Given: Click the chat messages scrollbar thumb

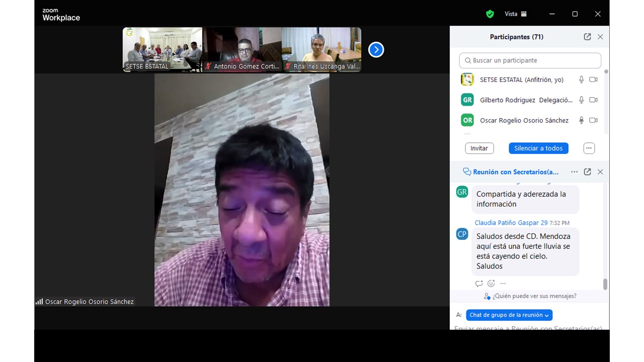Looking at the screenshot, I should coord(605,284).
